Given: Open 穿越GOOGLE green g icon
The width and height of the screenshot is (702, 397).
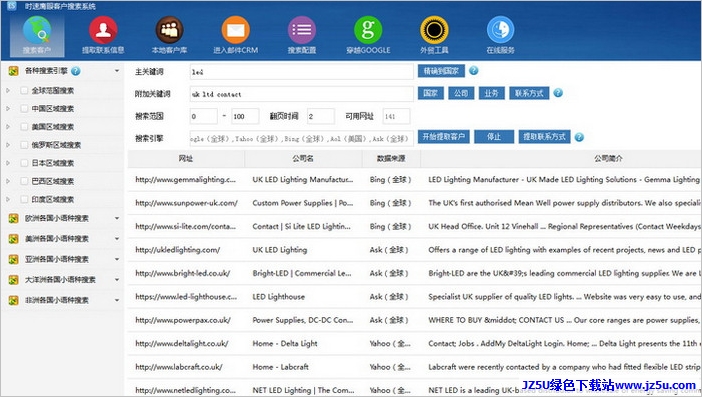Looking at the screenshot, I should click(368, 30).
